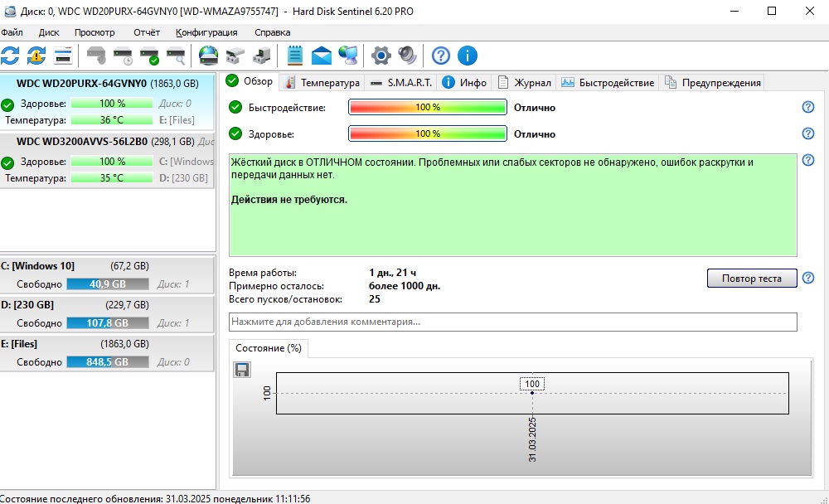829x504 pixels.
Task: Click the 35 °C temperature bar
Action: (112, 178)
